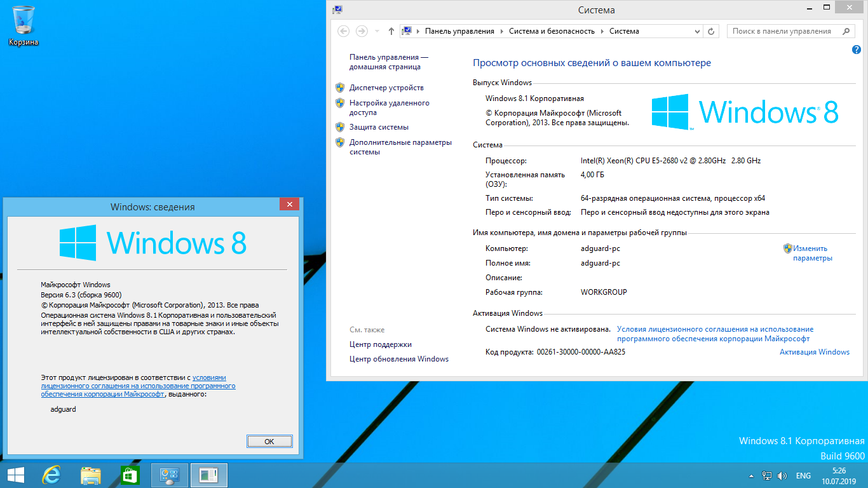Select Система и безопасность breadcrumb
The image size is (868, 488).
(x=552, y=31)
